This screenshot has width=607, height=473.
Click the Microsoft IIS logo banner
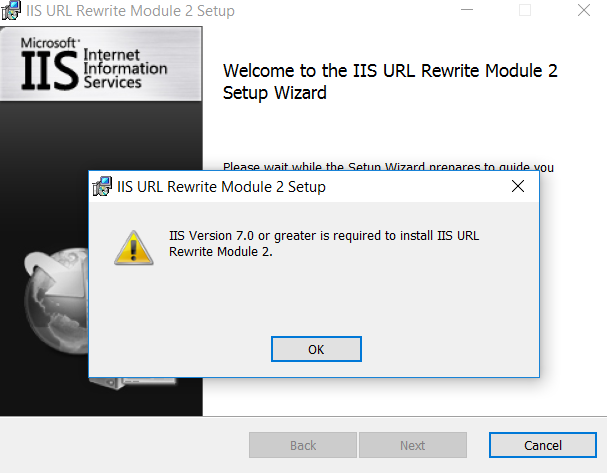pos(101,64)
